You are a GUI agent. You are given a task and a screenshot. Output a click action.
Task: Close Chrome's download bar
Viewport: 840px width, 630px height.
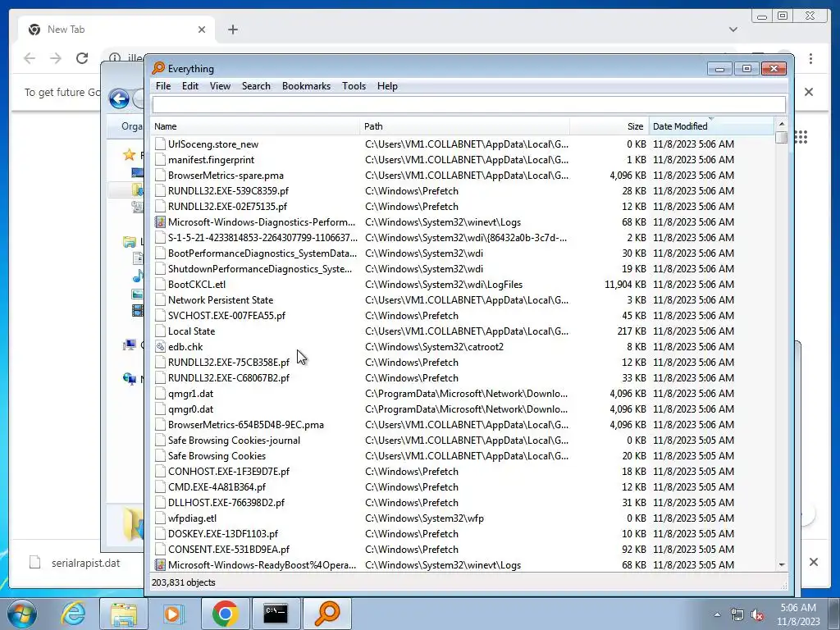pyautogui.click(x=813, y=562)
